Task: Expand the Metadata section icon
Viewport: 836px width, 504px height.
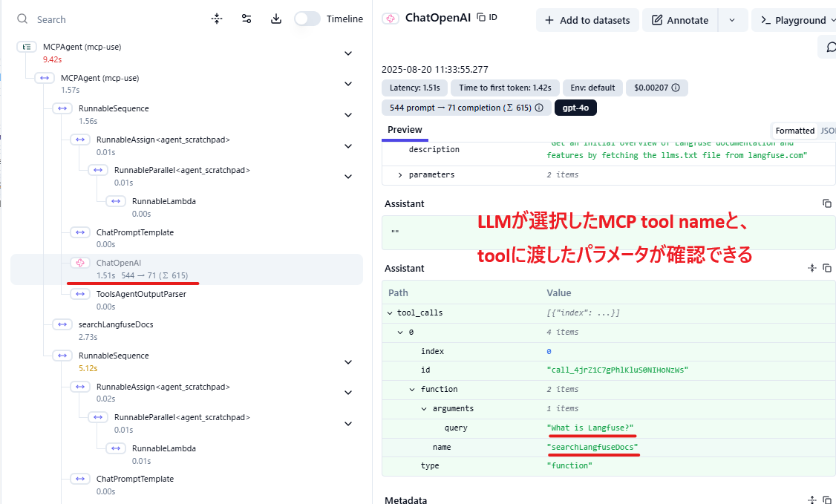Action: [x=812, y=499]
